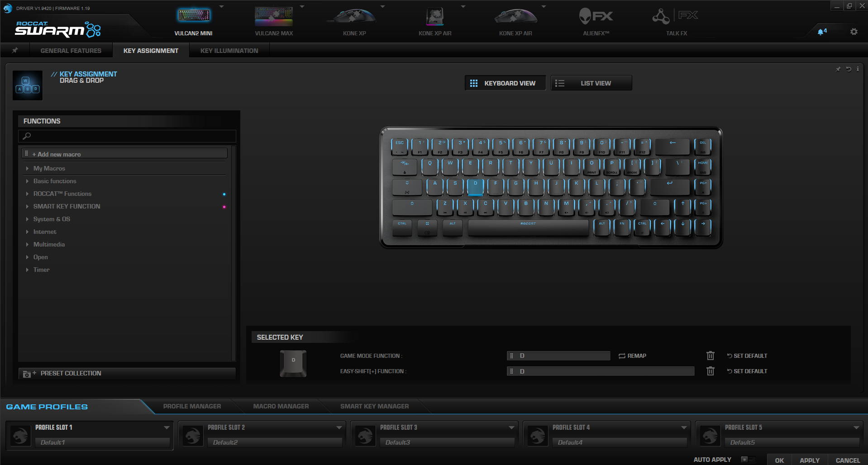Click the info icon at panel top right
Image resolution: width=868 pixels, height=465 pixels.
[x=858, y=69]
